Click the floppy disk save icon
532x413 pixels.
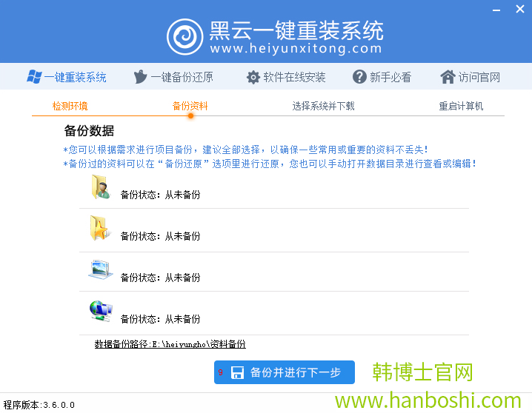[x=237, y=372]
